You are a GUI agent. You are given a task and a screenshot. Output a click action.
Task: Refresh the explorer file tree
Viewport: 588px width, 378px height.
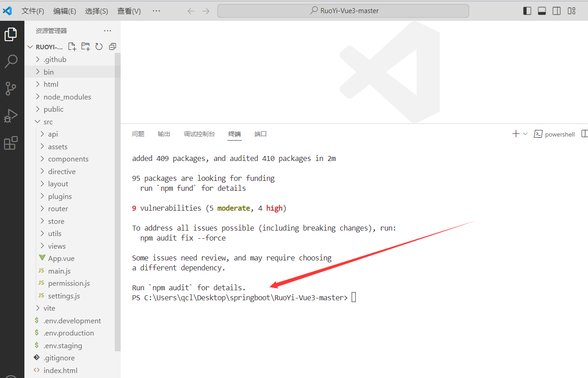(x=99, y=46)
